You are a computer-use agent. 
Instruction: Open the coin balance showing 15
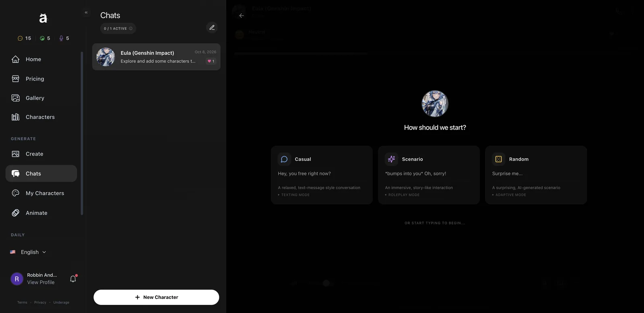[24, 38]
